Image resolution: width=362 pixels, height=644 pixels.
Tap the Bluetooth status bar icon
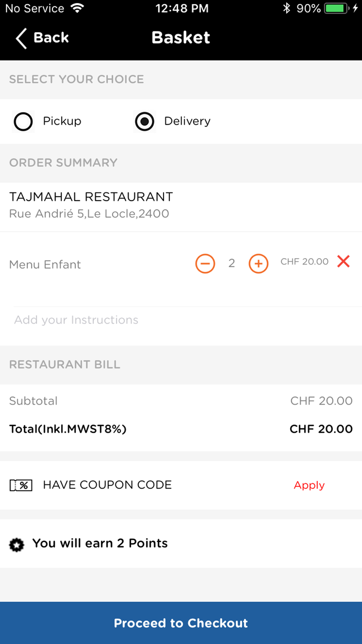coord(287,8)
